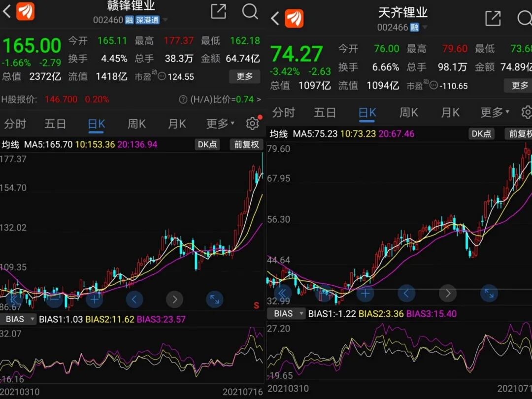Image resolution: width=532 pixels, height=399 pixels.
Task: Tap the 融 margin badge under 赣锋锂业
Action: (129, 20)
